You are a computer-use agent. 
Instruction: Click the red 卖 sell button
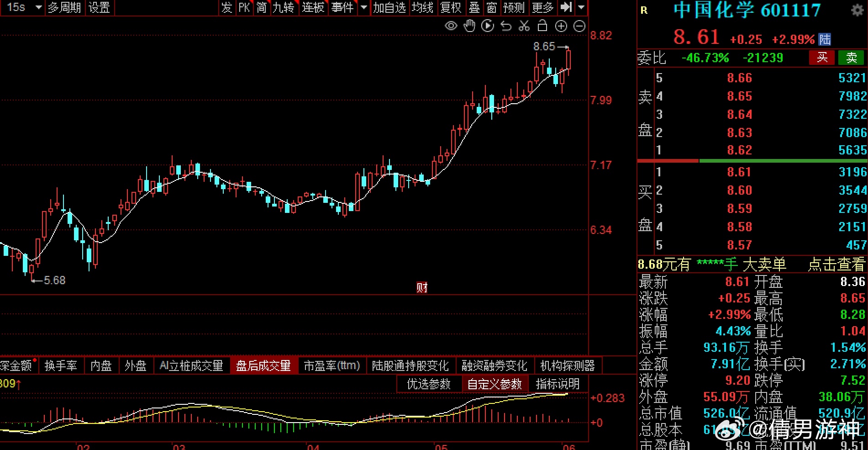pyautogui.click(x=850, y=58)
